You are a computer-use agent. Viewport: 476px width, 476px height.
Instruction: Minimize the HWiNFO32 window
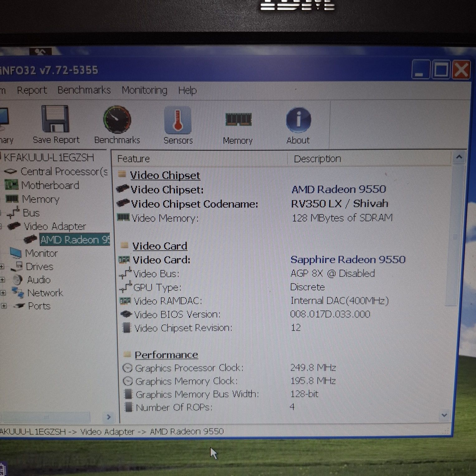point(421,69)
